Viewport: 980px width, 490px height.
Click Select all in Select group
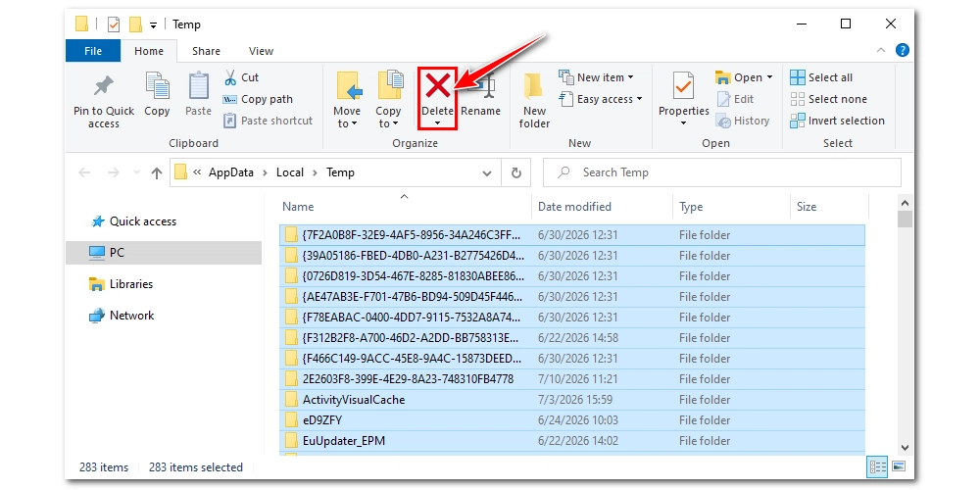click(x=821, y=77)
